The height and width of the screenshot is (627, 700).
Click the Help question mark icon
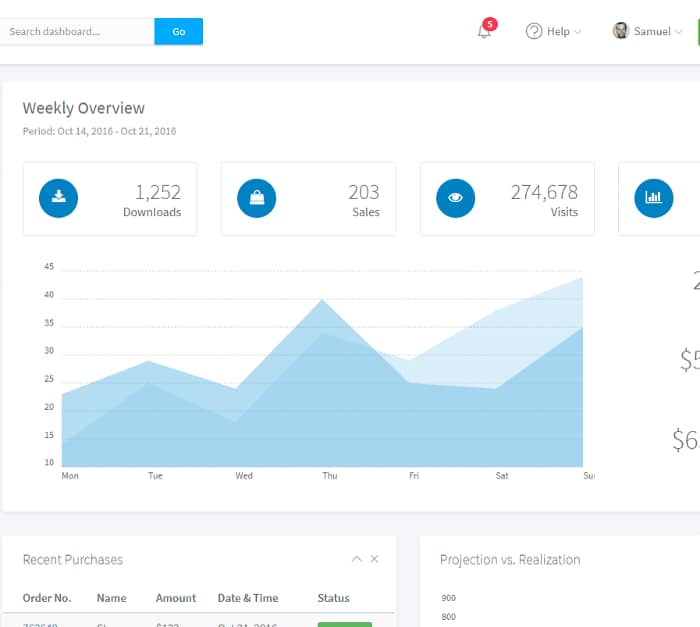point(534,31)
